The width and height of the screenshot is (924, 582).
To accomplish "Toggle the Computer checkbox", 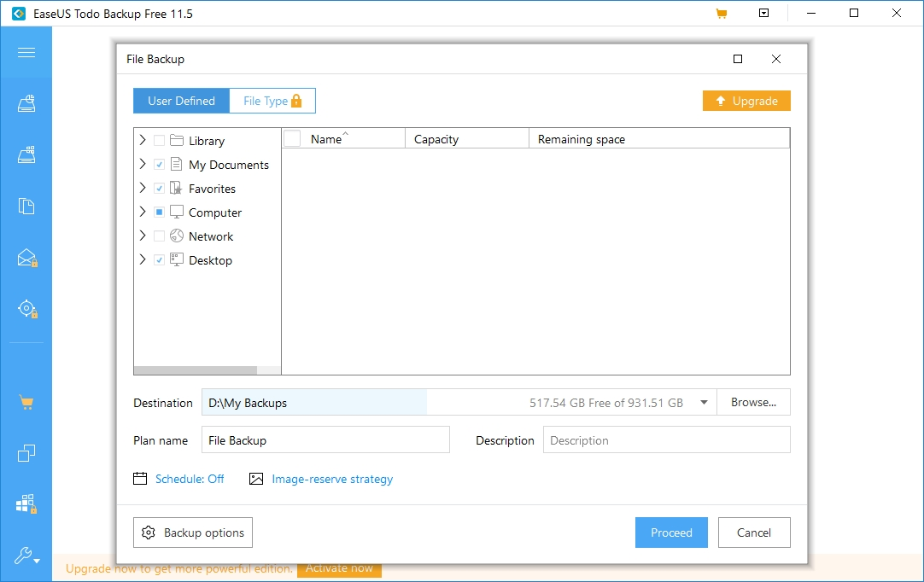I will point(159,212).
